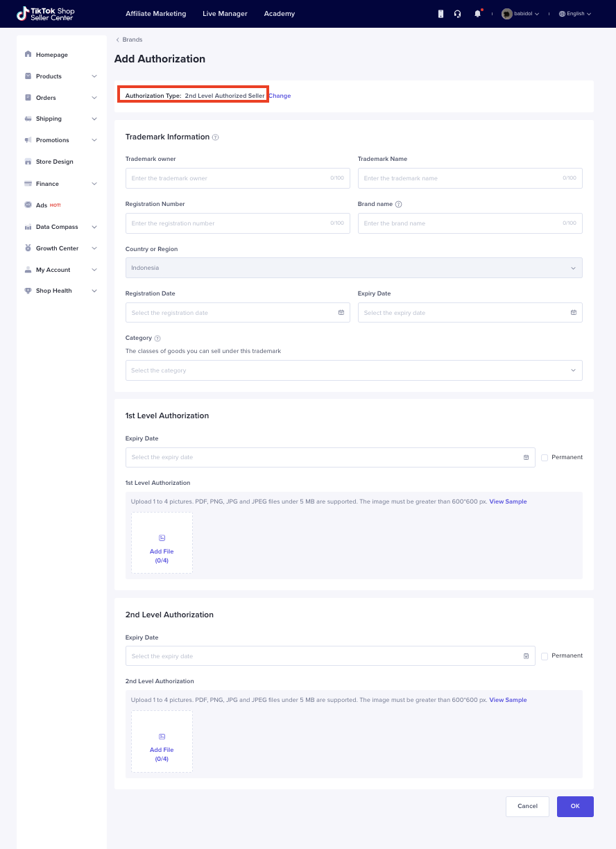Viewport: 616px width, 849px height.
Task: Click the Trademark Information help icon
Action: pos(216,137)
